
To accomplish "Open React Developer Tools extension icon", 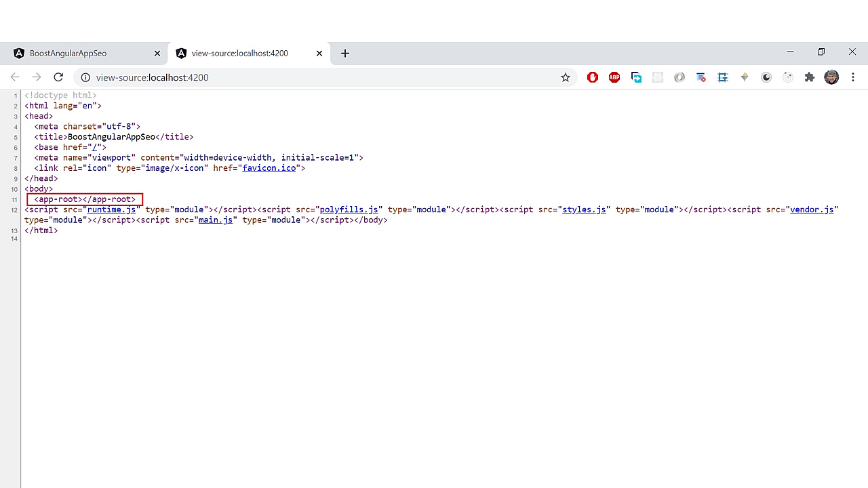I will 658,77.
